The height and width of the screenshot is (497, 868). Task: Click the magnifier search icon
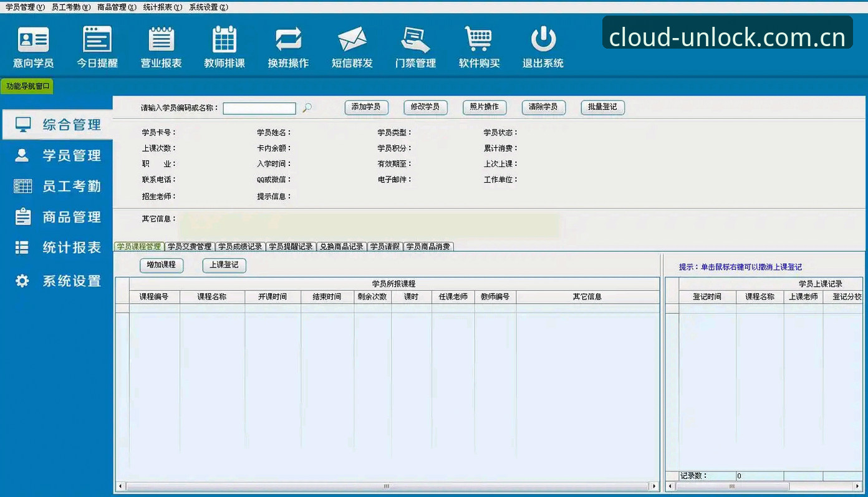[307, 108]
